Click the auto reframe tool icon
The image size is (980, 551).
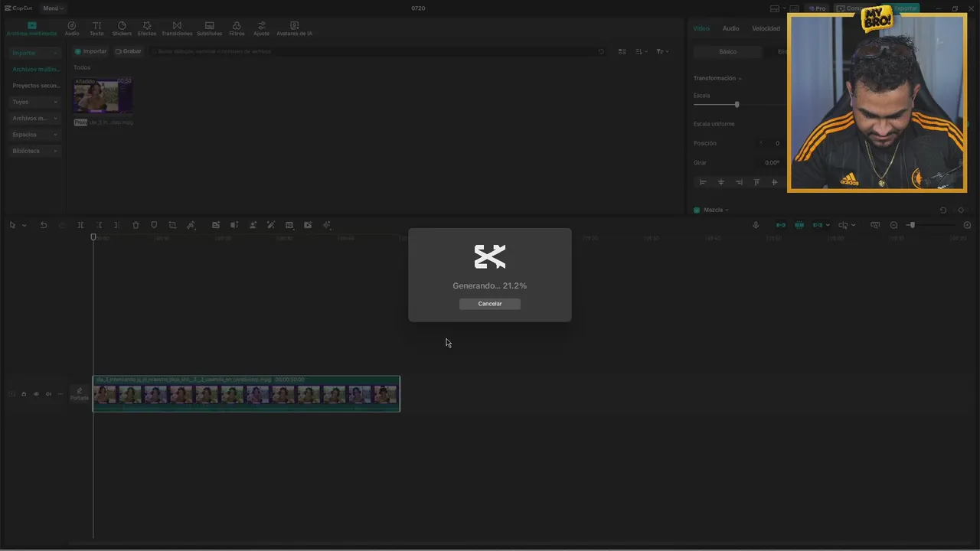click(191, 225)
